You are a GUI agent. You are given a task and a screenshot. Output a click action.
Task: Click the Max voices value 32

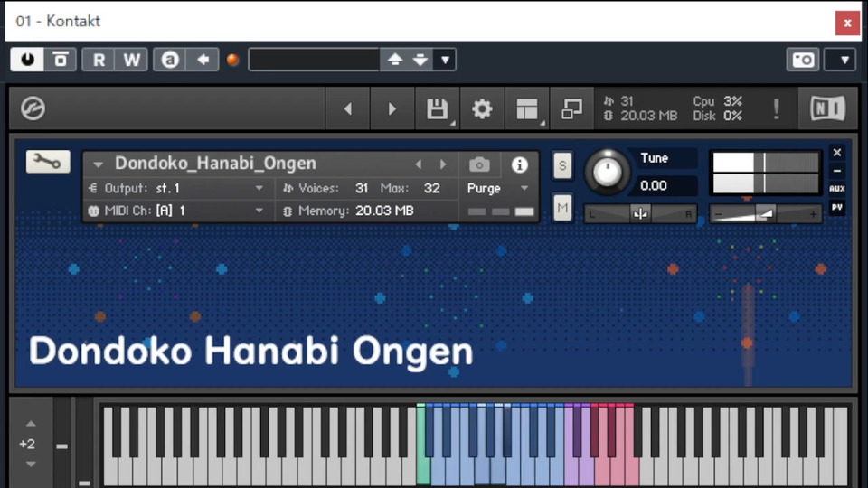(x=432, y=188)
